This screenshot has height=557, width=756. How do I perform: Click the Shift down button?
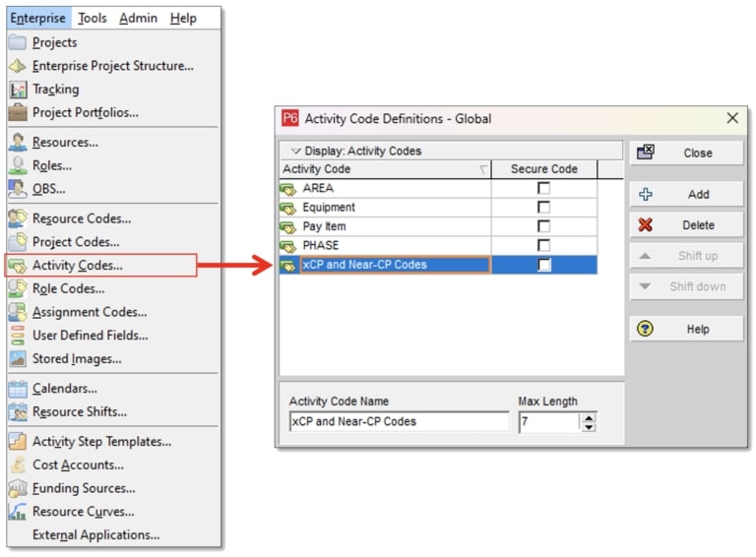pos(686,286)
